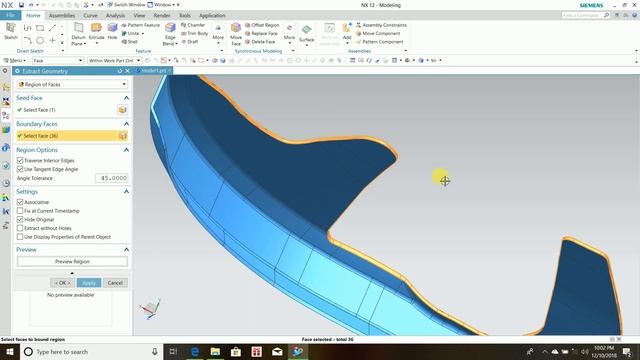
Task: Collapse the Region Options section
Action: (x=126, y=150)
